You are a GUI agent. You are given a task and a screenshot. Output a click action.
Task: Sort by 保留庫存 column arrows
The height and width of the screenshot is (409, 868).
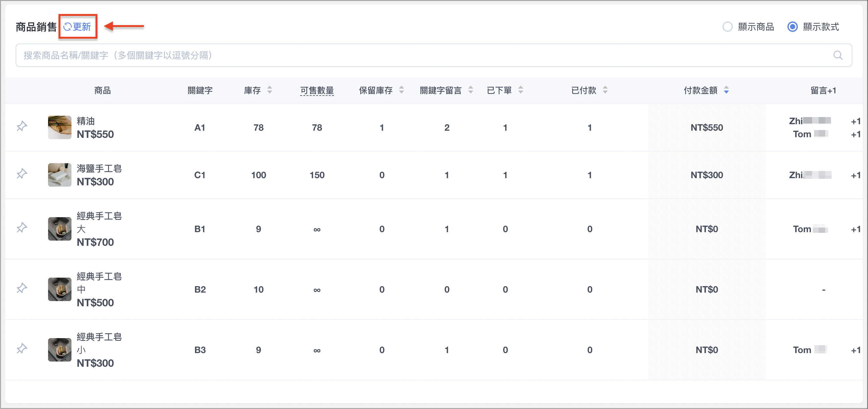(401, 90)
